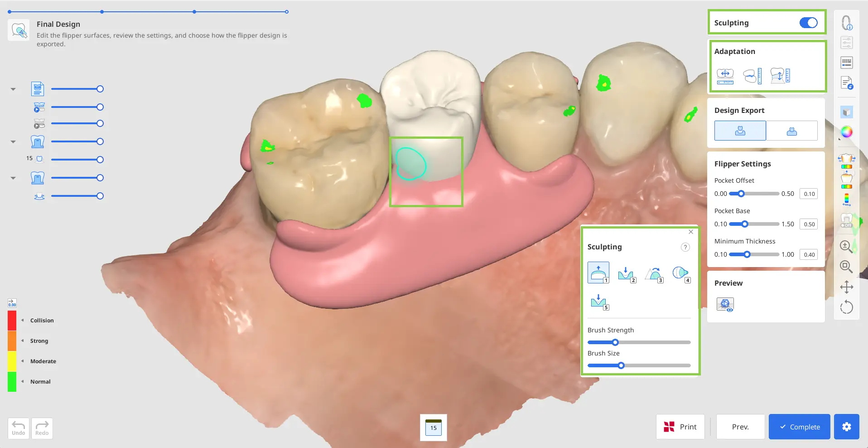868x448 pixels.
Task: Open settings with the blue gear button
Action: (x=847, y=427)
